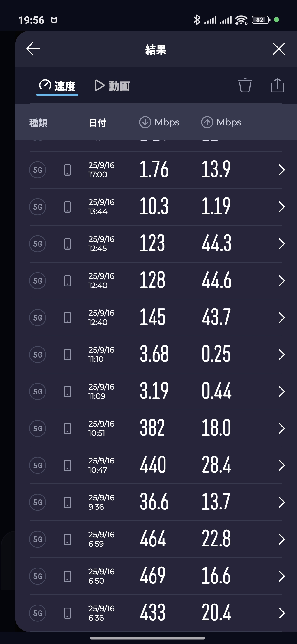Switch to the 速度 tab
Viewport: 297px width, 644px height.
(58, 86)
